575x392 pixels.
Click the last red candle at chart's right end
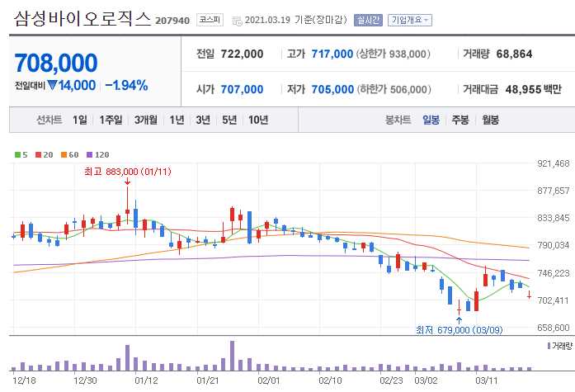529,295
